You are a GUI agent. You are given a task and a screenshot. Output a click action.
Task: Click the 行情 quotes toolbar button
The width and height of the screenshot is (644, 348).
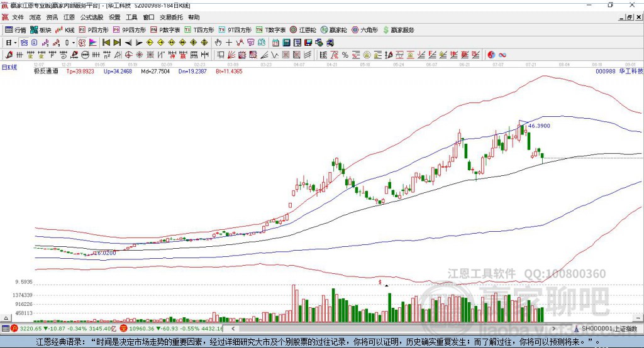point(16,30)
